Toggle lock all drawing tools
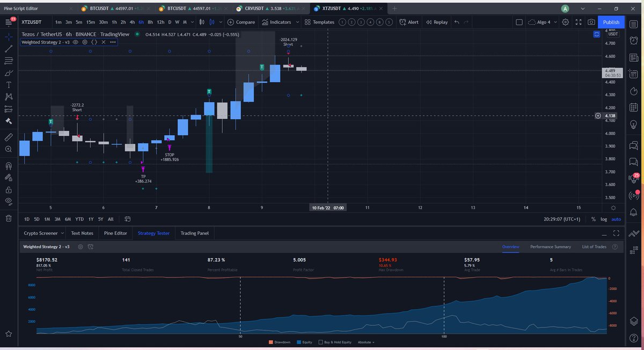Viewport: 644px width, 350px height. [x=9, y=189]
